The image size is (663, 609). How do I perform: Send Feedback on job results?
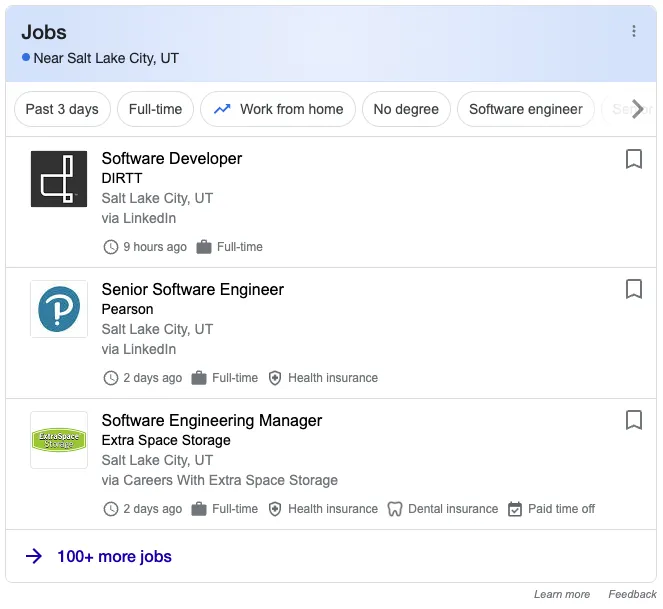632,594
